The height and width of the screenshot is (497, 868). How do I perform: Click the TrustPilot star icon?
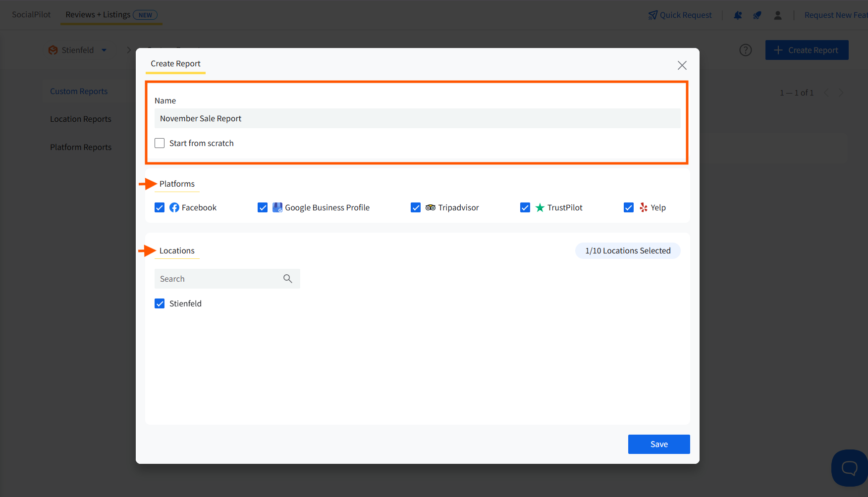point(540,207)
